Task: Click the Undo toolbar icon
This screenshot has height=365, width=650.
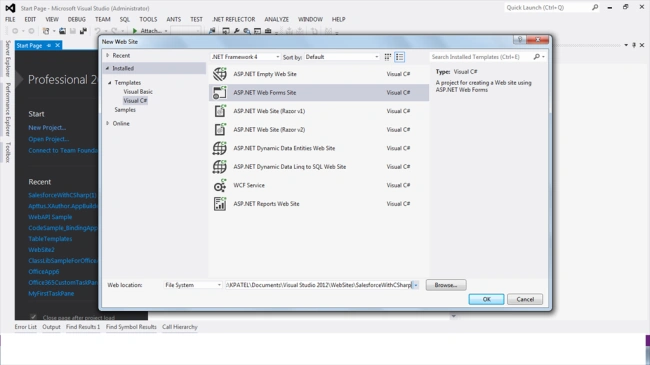Action: tap(97, 31)
